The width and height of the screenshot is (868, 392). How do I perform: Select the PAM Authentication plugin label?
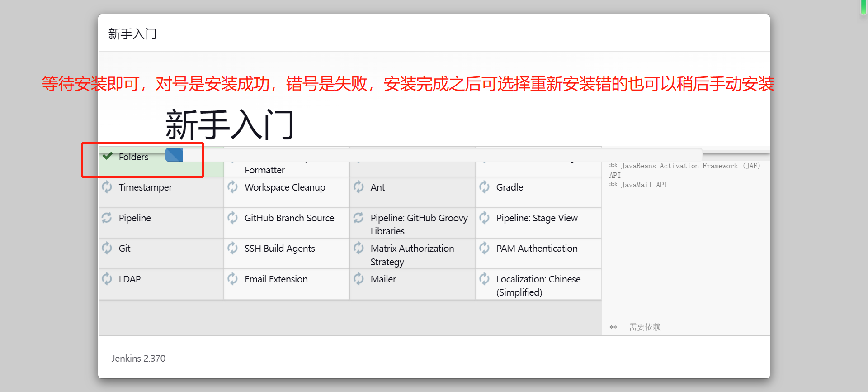click(x=537, y=249)
